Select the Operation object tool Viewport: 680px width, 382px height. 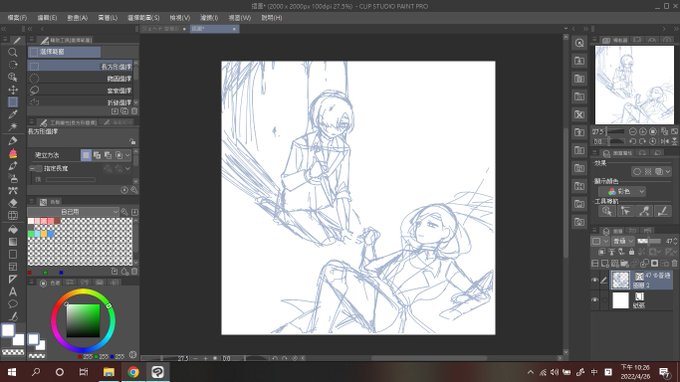13,77
